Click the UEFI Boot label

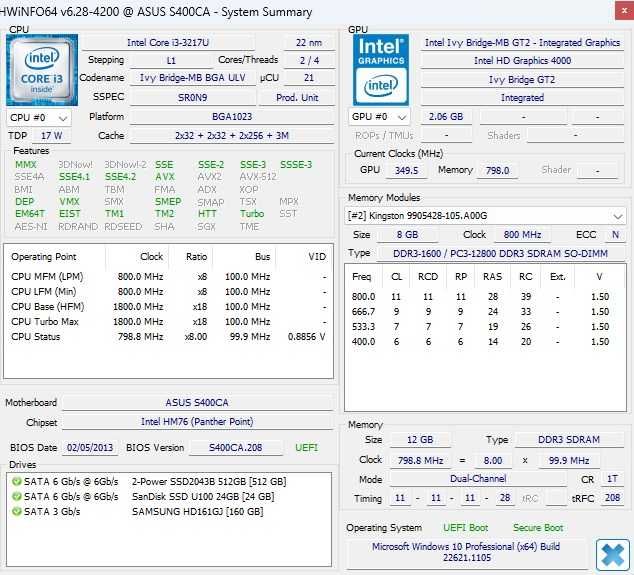465,528
